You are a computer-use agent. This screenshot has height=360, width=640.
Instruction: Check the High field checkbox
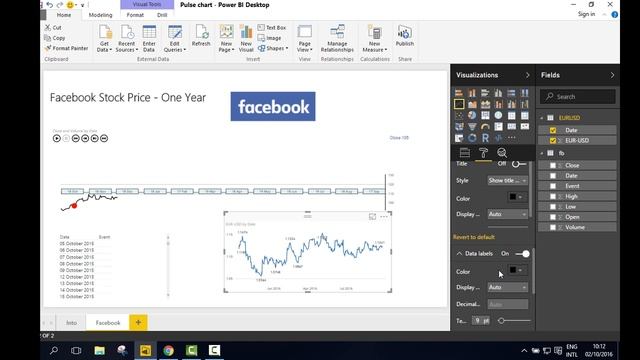point(553,196)
